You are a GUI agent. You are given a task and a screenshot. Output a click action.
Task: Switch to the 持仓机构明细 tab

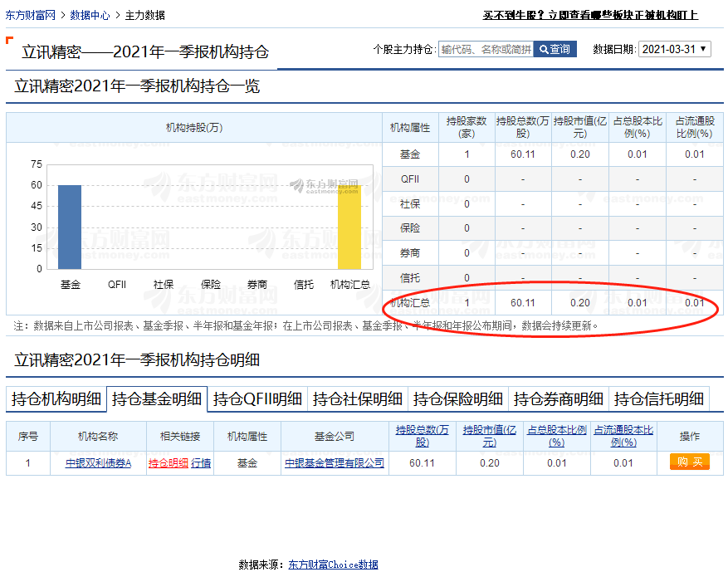(x=56, y=398)
